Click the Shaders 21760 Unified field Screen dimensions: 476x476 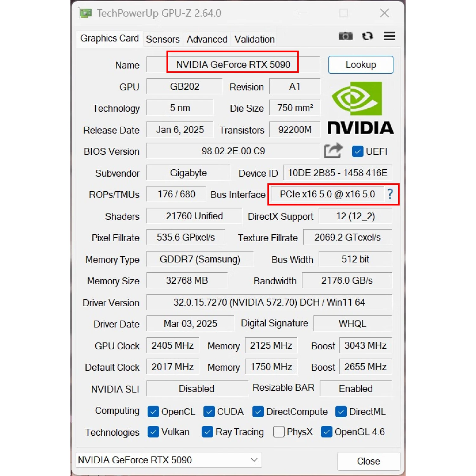click(194, 216)
